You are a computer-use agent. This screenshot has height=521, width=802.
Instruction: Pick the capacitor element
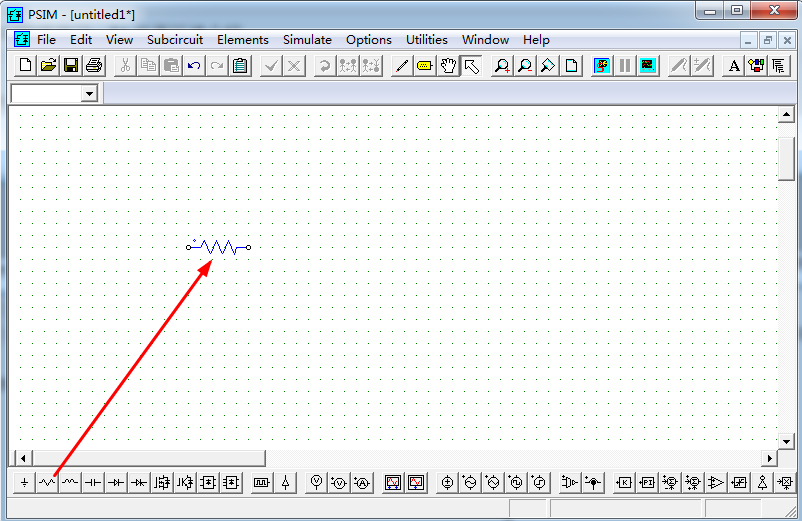(x=93, y=482)
